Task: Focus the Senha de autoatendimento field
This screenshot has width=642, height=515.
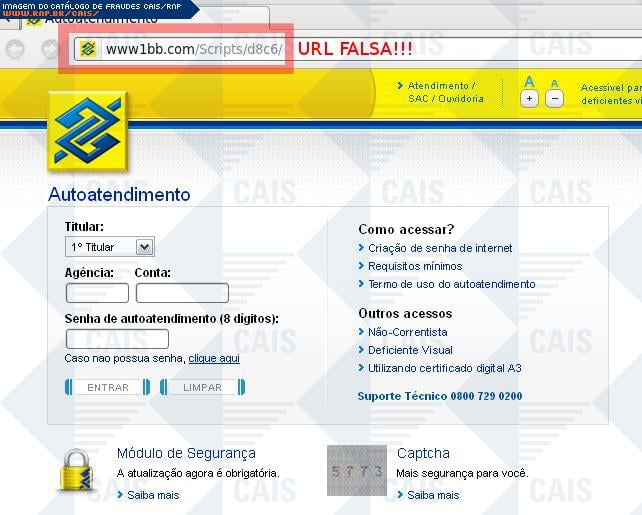Action: [x=117, y=339]
